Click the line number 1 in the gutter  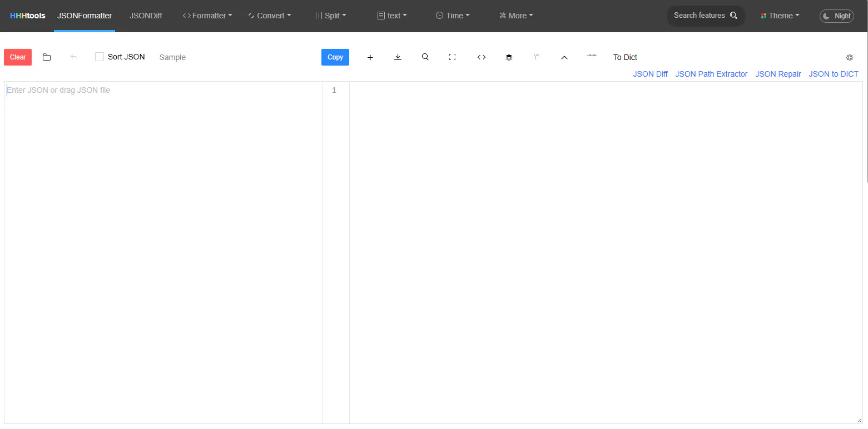[334, 90]
